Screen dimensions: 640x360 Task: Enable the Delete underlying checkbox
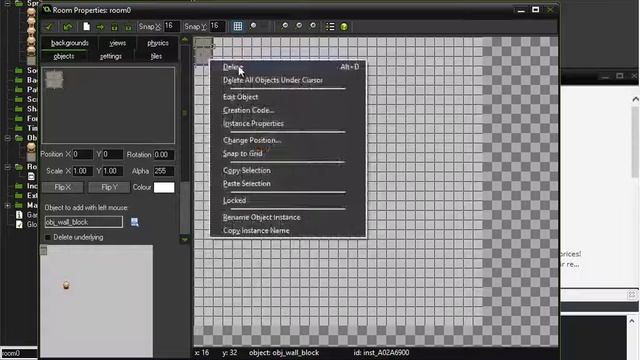click(x=48, y=237)
